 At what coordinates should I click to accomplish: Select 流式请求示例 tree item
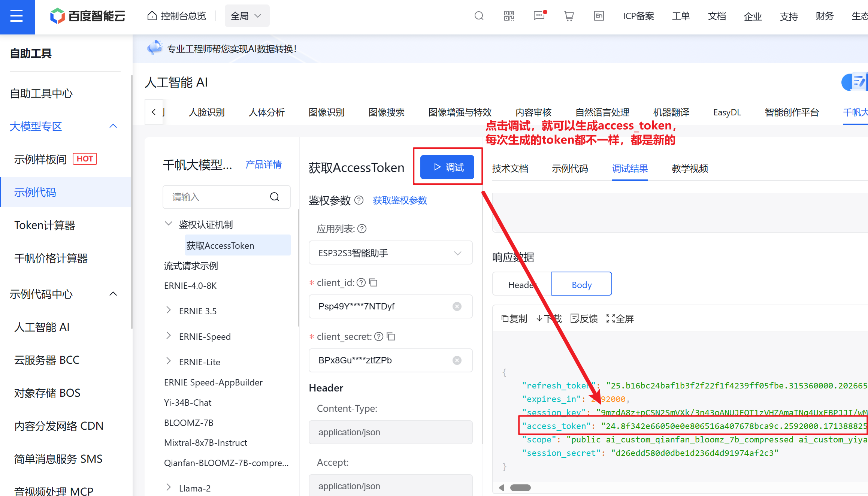(191, 266)
